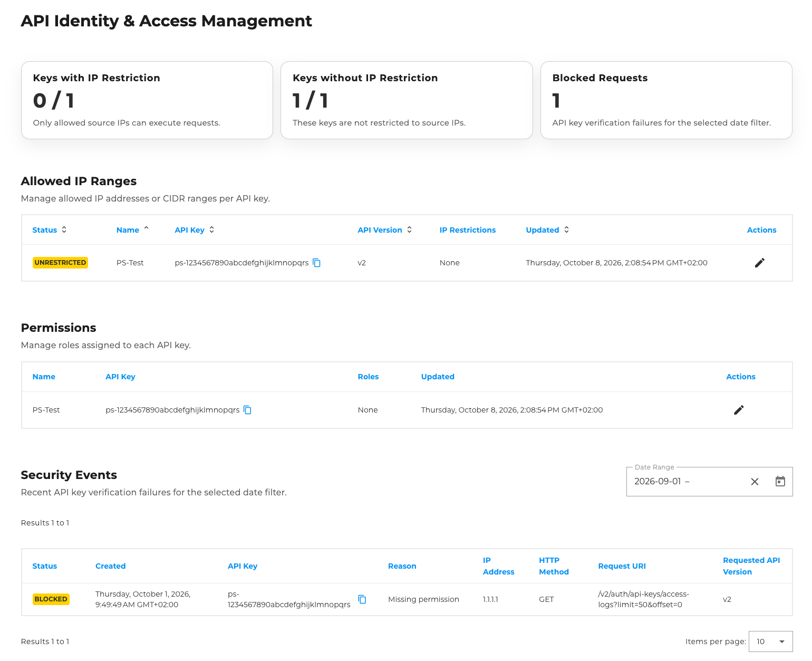Sort Allowed IP Ranges by Status
The width and height of the screenshot is (812, 661).
pos(50,230)
